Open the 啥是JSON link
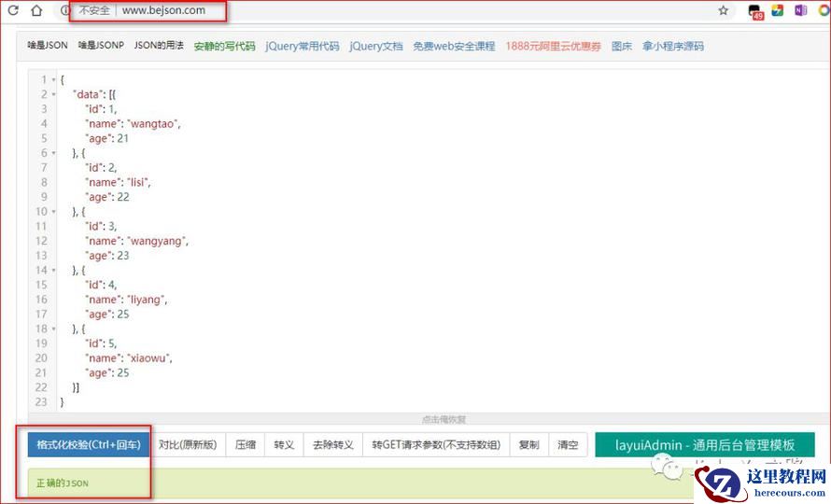The image size is (831, 504). tap(48, 46)
